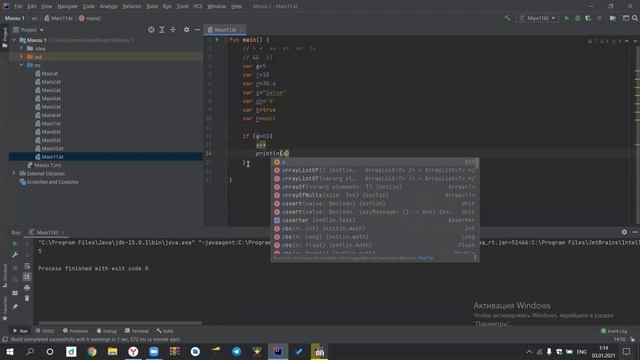This screenshot has height=360, width=640.
Task: Start debugging with the bug icon
Action: [x=578, y=18]
